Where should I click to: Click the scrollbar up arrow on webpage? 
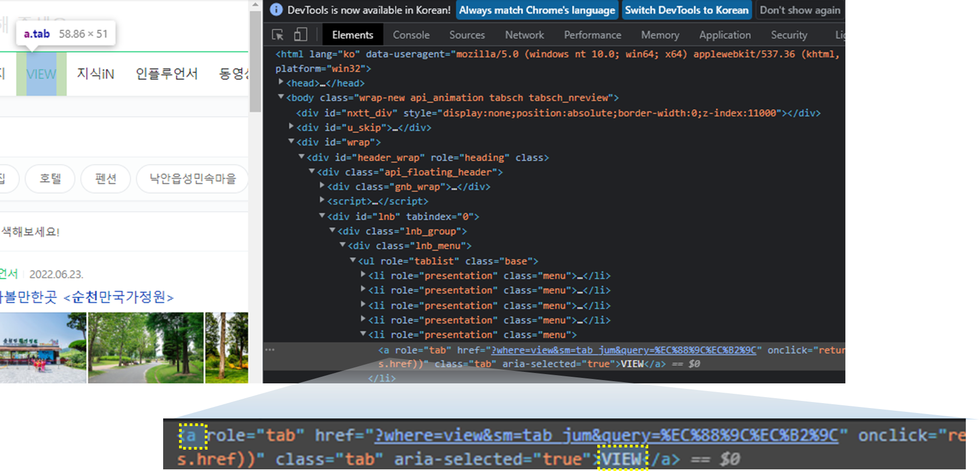[x=255, y=5]
